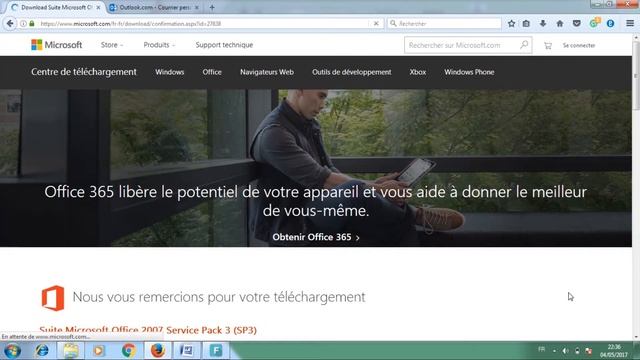Screen dimensions: 640x360
Task: Click the green padlock security icon
Action: coord(31,24)
